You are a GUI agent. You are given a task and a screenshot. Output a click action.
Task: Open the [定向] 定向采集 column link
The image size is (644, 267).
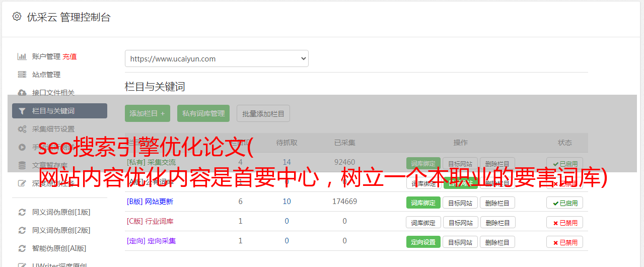tap(152, 241)
